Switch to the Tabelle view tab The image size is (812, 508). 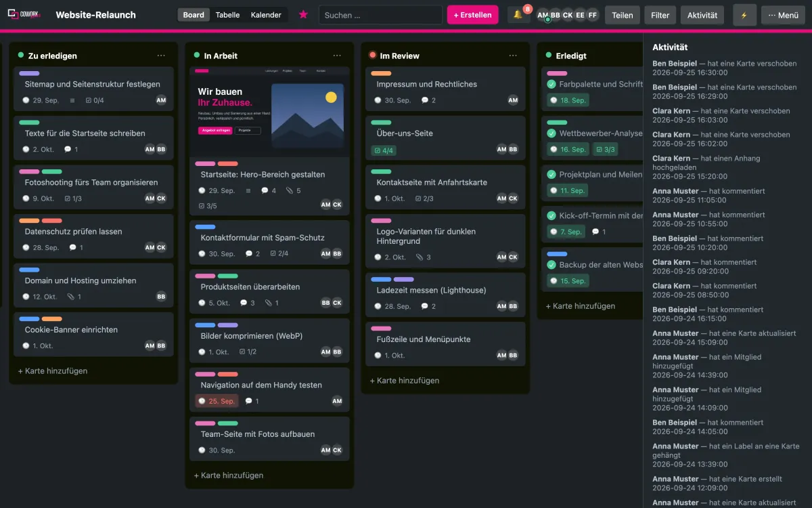click(227, 15)
